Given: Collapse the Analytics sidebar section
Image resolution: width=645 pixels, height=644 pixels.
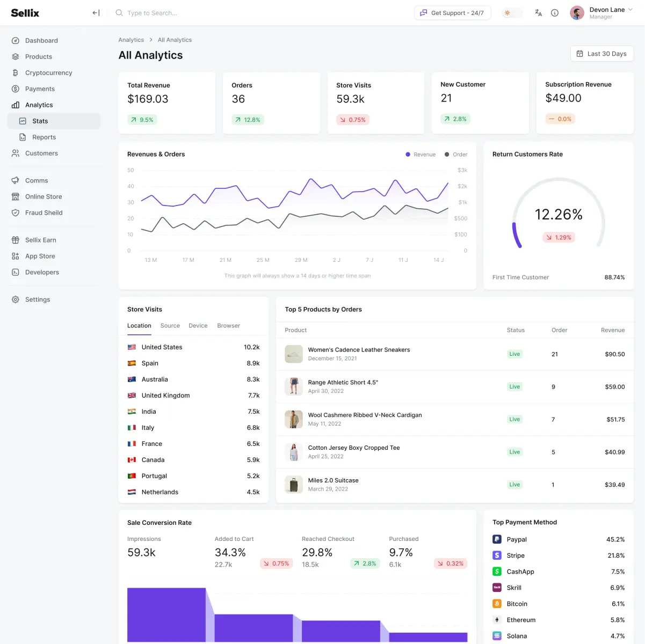Looking at the screenshot, I should (39, 105).
